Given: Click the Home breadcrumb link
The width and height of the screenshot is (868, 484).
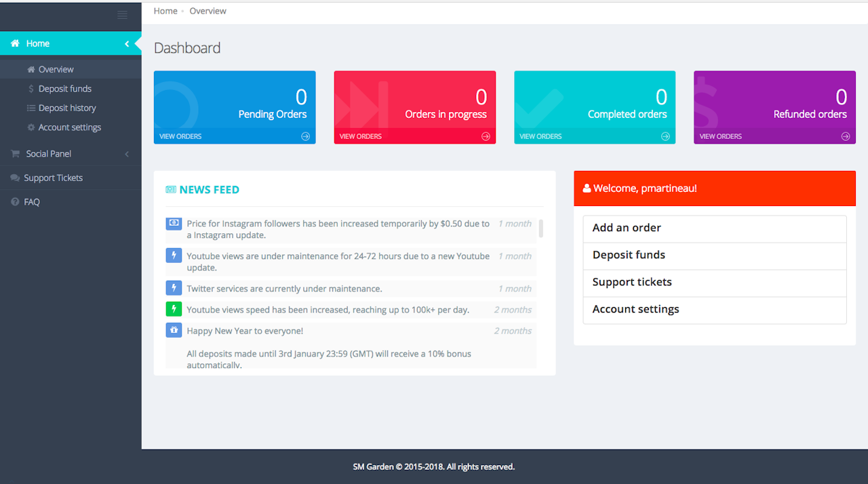Looking at the screenshot, I should 165,11.
